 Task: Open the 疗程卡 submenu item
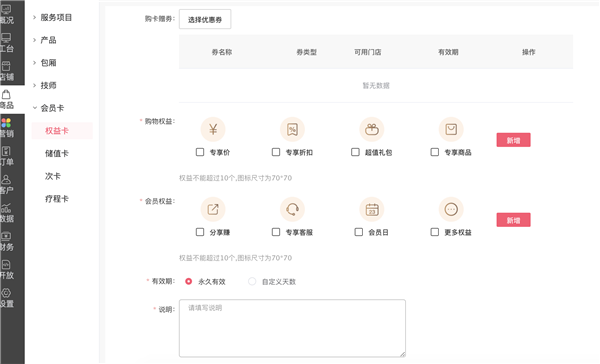click(x=57, y=199)
